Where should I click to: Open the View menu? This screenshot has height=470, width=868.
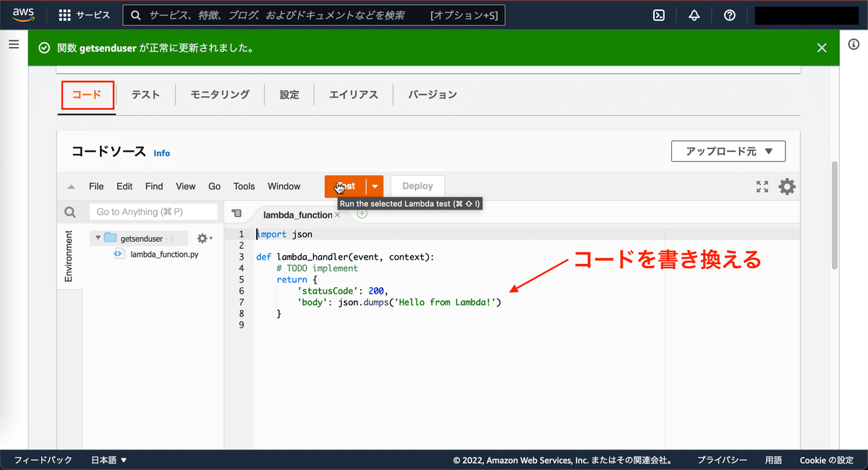[186, 187]
